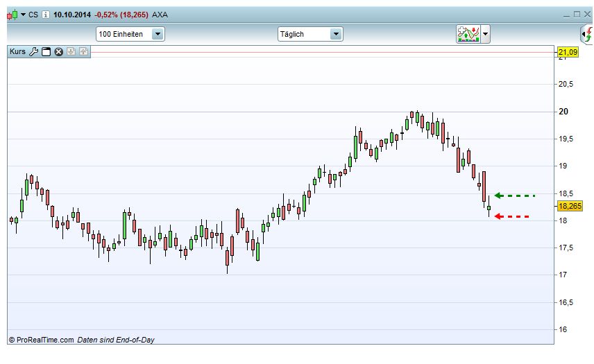594x364 pixels.
Task: Click the move panel up arrow icon
Action: (x=83, y=51)
